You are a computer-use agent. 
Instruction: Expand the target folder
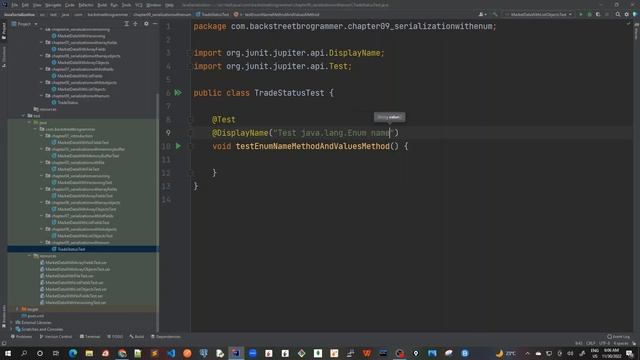coord(18,309)
